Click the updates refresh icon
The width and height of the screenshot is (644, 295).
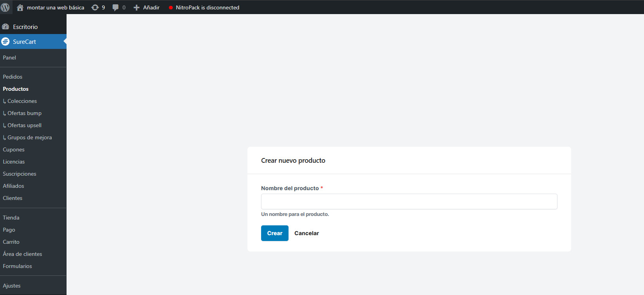pyautogui.click(x=95, y=7)
